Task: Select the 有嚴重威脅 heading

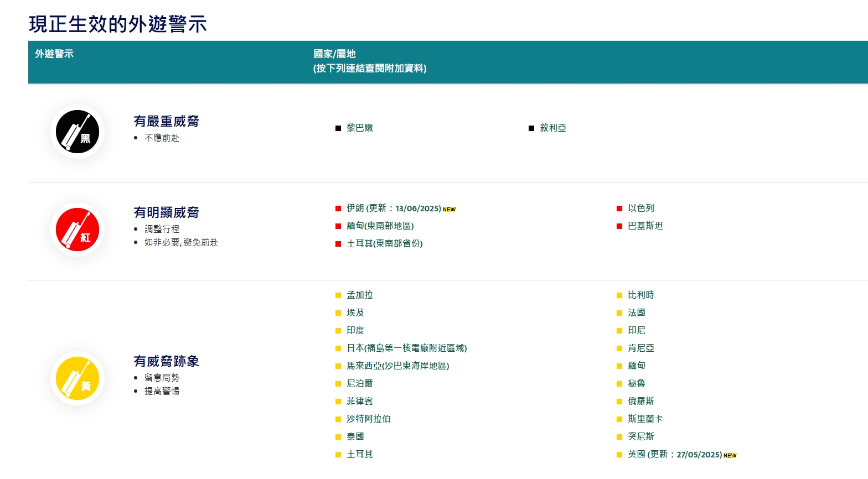Action: click(x=166, y=121)
